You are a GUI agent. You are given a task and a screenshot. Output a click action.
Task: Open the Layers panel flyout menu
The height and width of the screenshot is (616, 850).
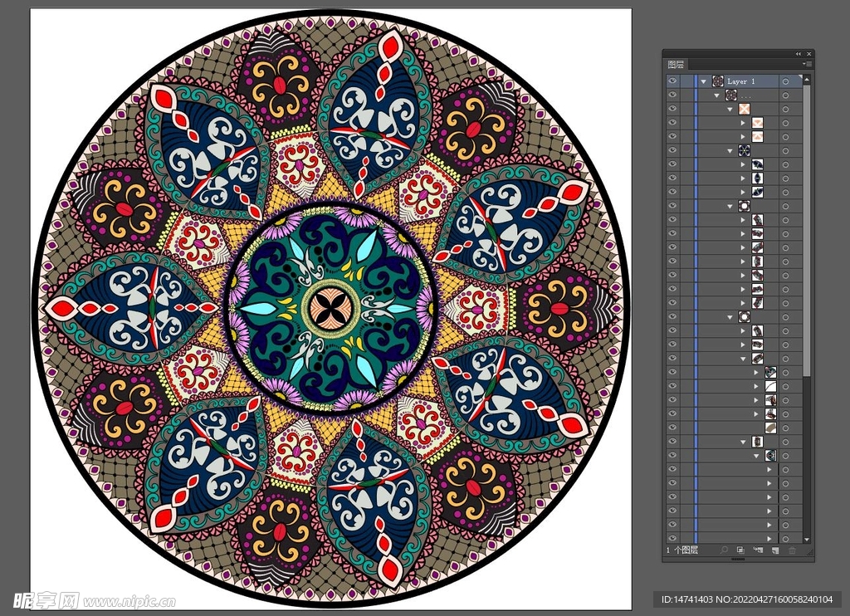click(x=806, y=64)
